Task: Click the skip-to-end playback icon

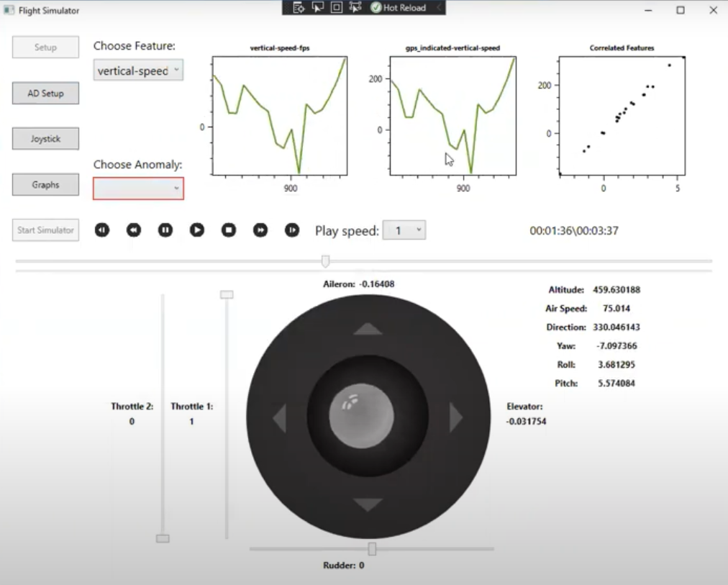Action: click(x=292, y=230)
